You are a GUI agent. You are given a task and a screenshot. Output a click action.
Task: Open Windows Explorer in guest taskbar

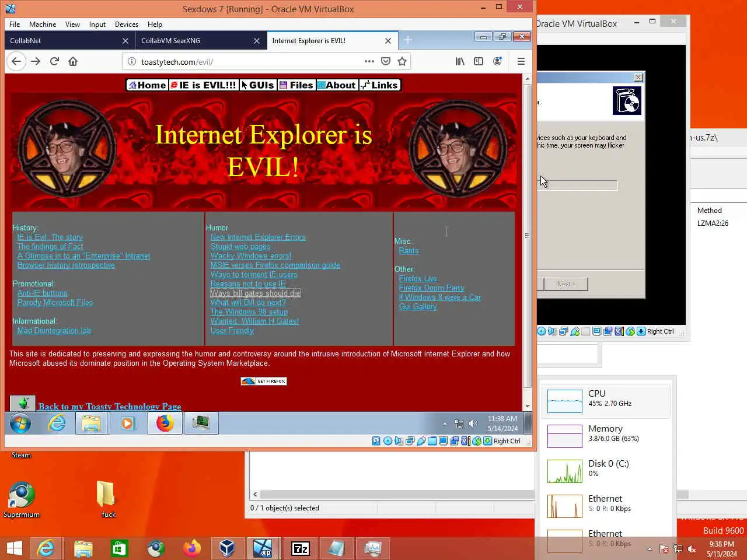pos(91,423)
